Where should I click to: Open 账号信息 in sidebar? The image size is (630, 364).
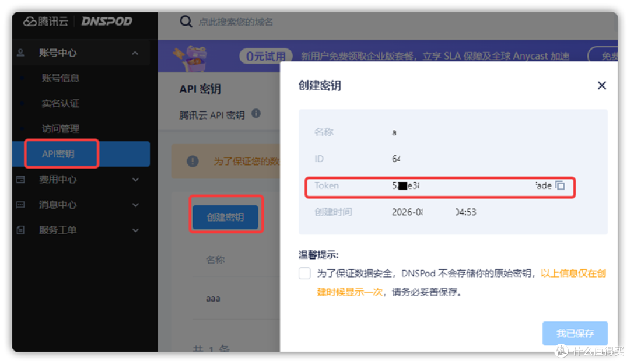[60, 78]
